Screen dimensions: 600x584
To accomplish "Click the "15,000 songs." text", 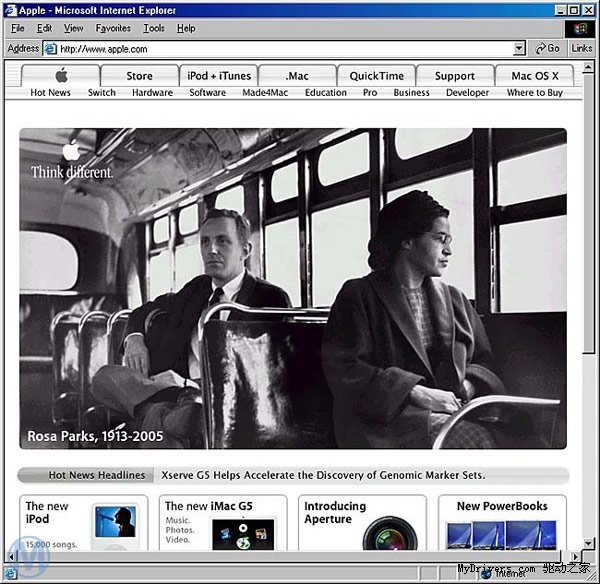I will pyautogui.click(x=51, y=544).
